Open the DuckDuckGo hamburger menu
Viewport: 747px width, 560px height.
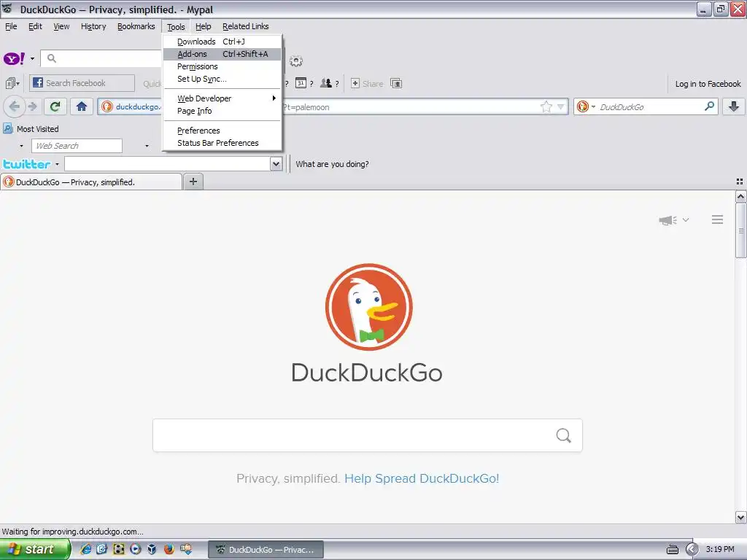718,219
